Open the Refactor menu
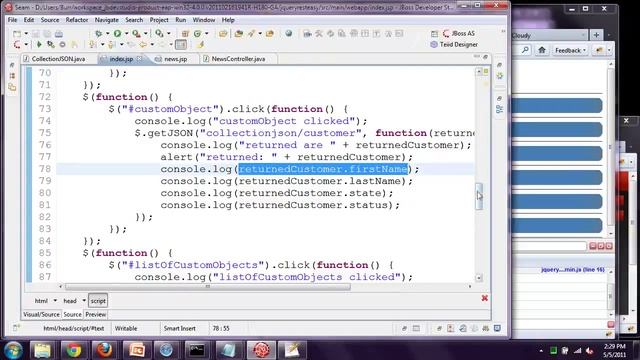Viewport: 640px width, 360px height. pyautogui.click(x=77, y=20)
